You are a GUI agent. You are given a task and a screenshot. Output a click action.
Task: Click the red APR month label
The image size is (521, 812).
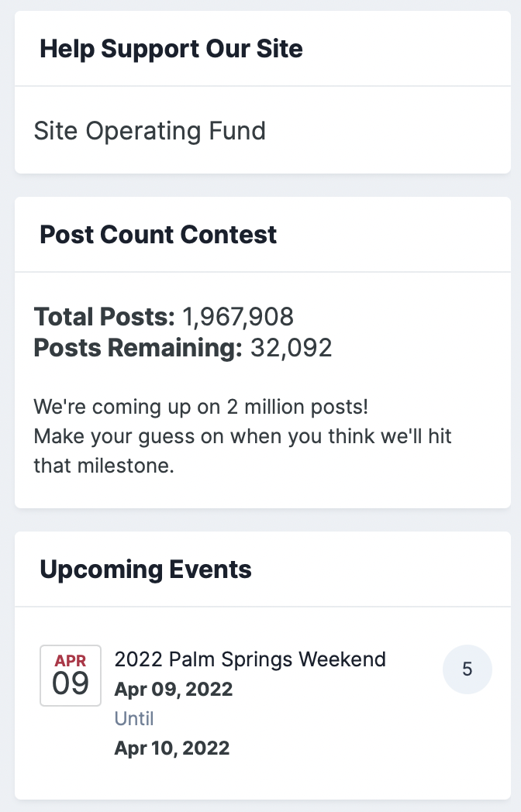click(71, 661)
